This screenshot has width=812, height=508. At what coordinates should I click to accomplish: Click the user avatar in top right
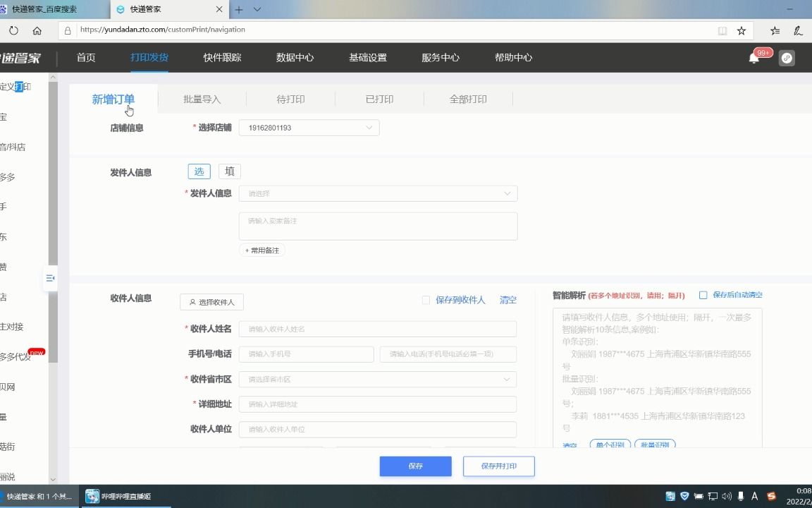786,58
